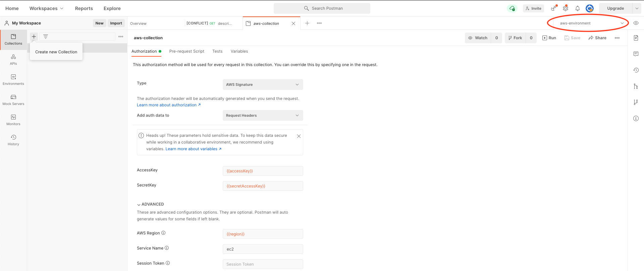Open the CONFLICT GET descri... tab
Screen dimensions: 644x271
[213, 23]
